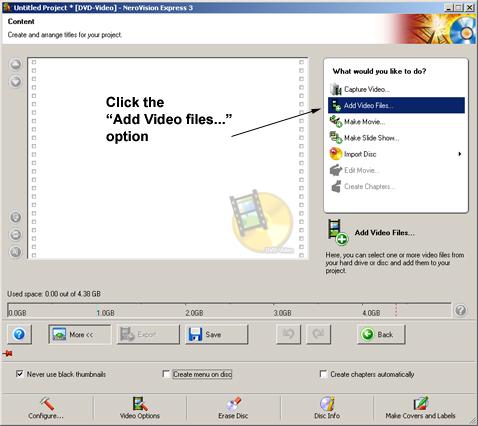The image size is (478, 426).
Task: Select Capture Video option
Action: click(x=367, y=89)
